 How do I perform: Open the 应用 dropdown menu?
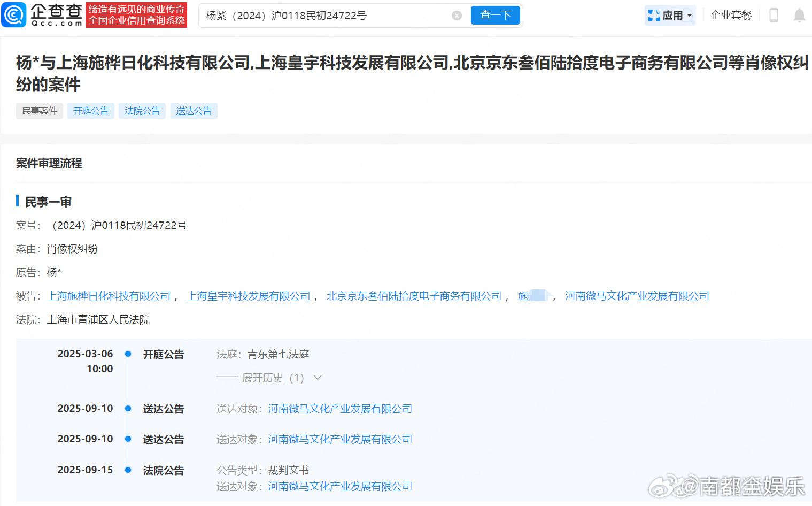click(670, 16)
